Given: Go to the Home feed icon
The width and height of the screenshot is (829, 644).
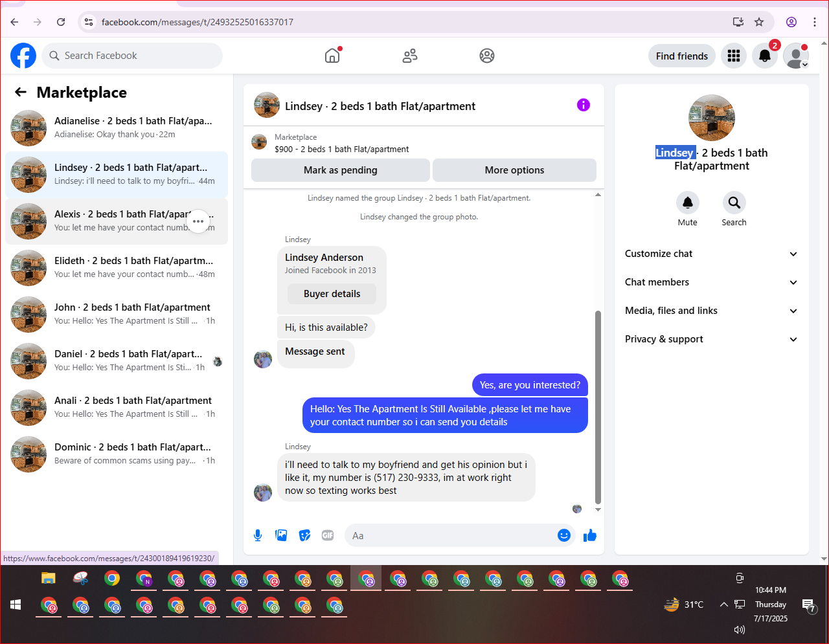Looking at the screenshot, I should (332, 56).
